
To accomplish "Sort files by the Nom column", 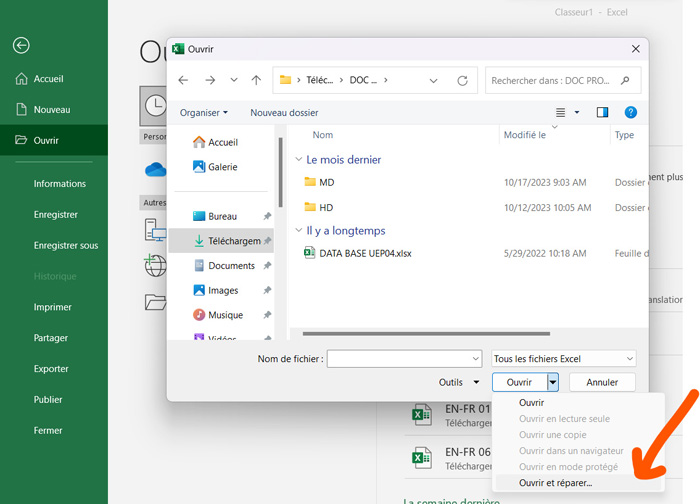I will pyautogui.click(x=322, y=135).
